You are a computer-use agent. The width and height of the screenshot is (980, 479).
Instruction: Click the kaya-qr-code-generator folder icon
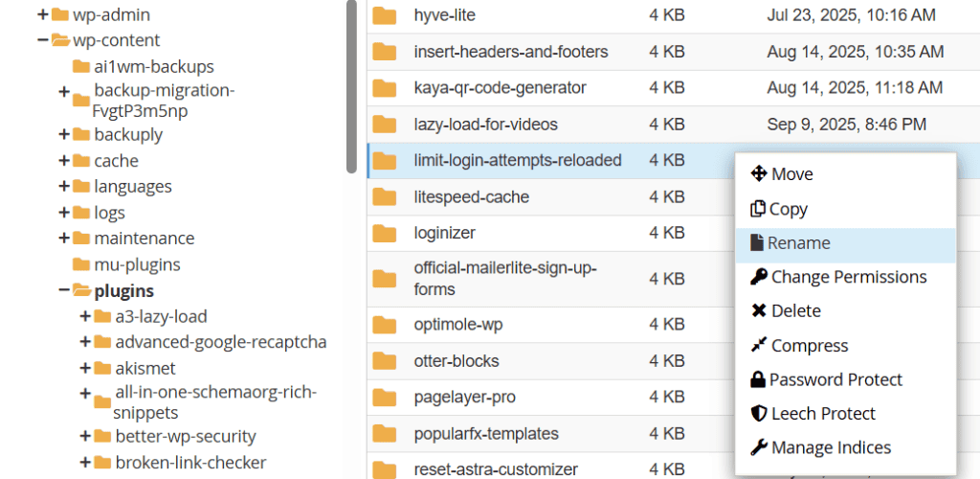(385, 88)
